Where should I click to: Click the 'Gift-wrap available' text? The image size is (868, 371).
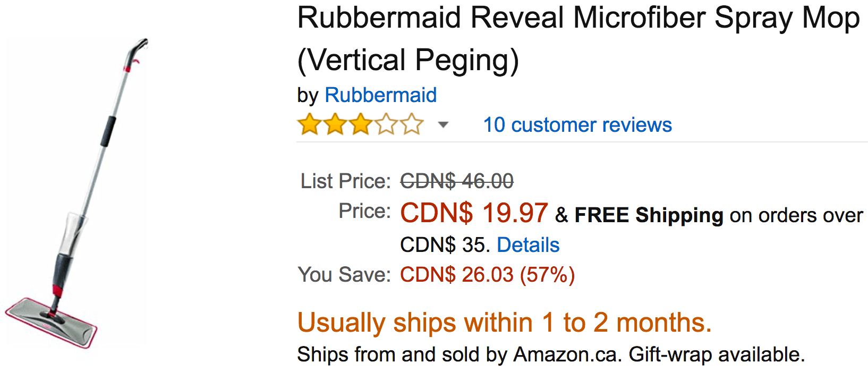(x=717, y=355)
